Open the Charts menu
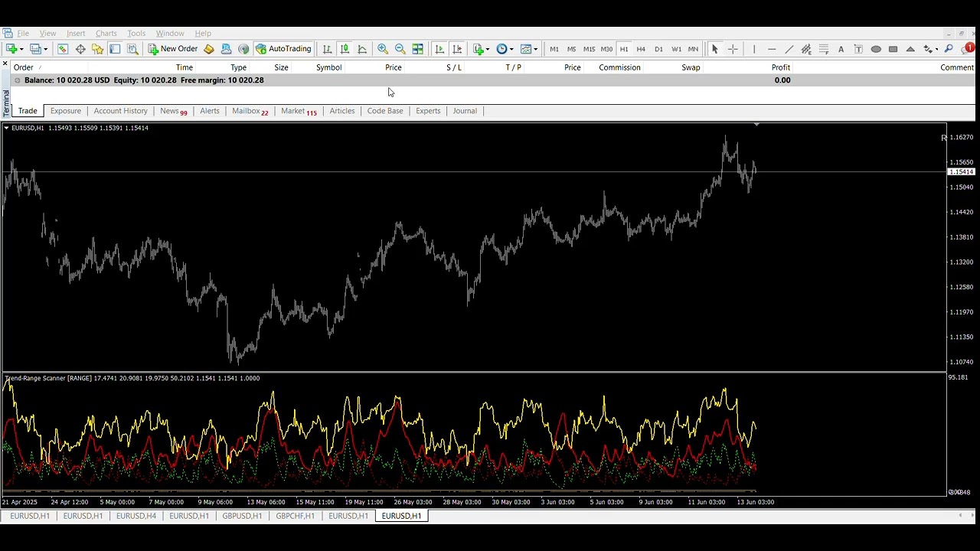 pos(106,34)
